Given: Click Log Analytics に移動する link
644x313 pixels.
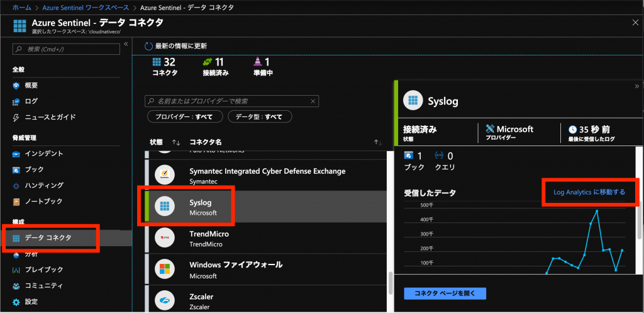Looking at the screenshot, I should (589, 192).
